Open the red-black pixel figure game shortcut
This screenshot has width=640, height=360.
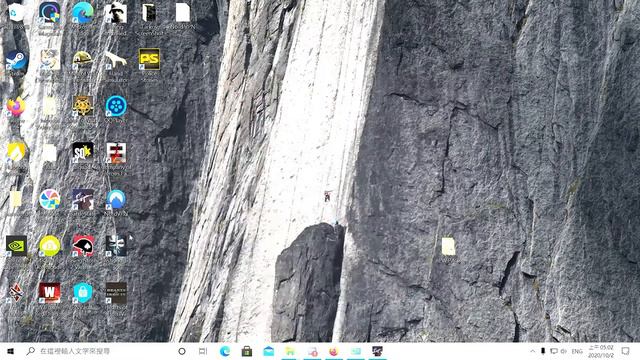pos(116,153)
